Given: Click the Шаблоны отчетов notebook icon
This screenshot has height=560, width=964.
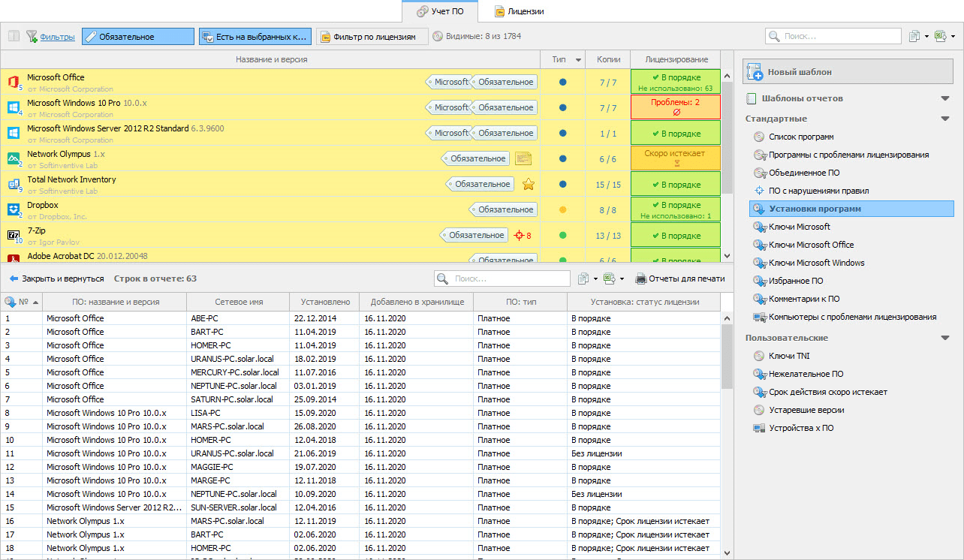Looking at the screenshot, I should point(752,98).
